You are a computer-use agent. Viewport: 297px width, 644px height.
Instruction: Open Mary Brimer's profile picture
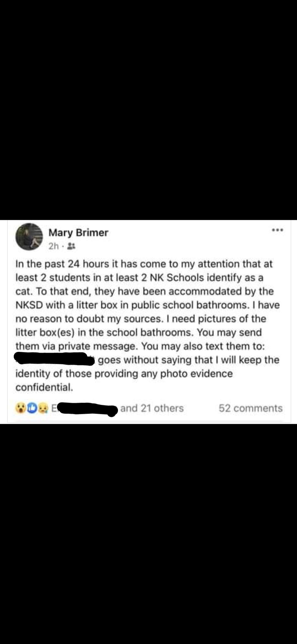point(29,239)
